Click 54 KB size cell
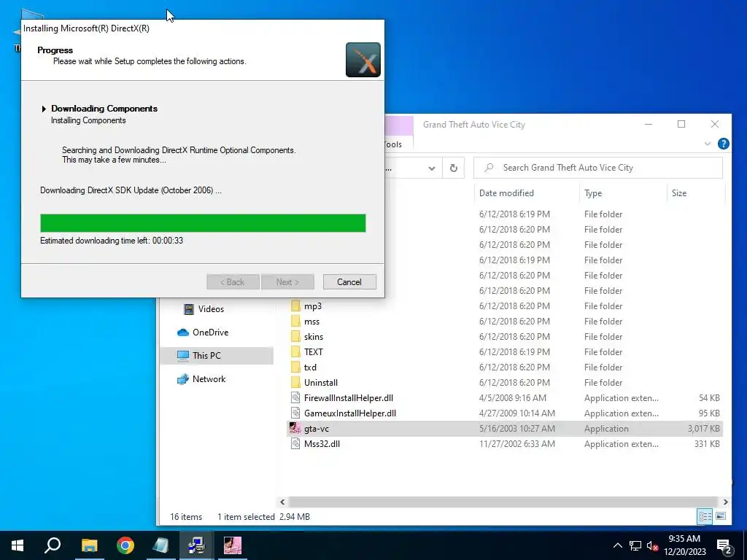Image resolution: width=747 pixels, height=560 pixels. click(709, 397)
